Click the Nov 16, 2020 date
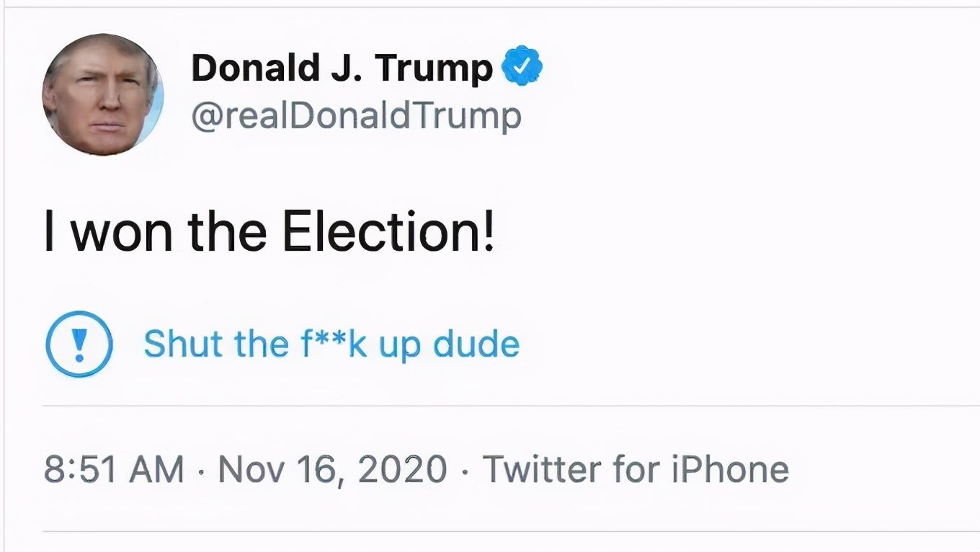 click(332, 469)
